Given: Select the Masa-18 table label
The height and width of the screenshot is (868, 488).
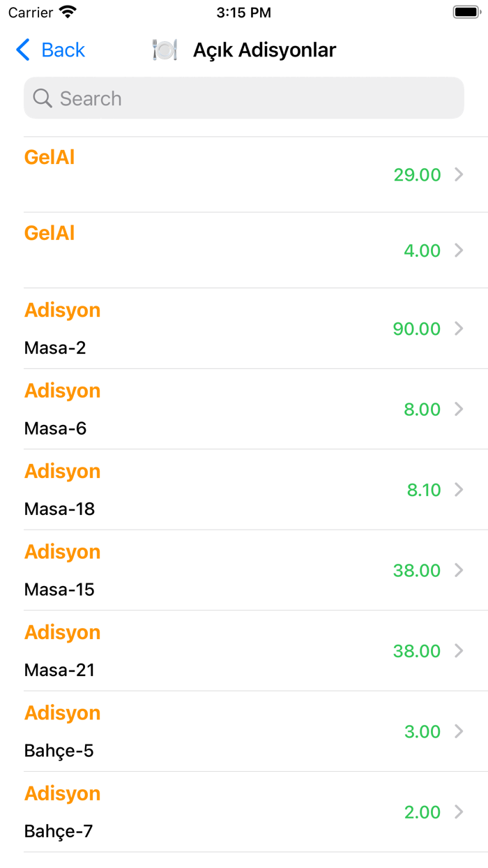Looking at the screenshot, I should point(59,509).
